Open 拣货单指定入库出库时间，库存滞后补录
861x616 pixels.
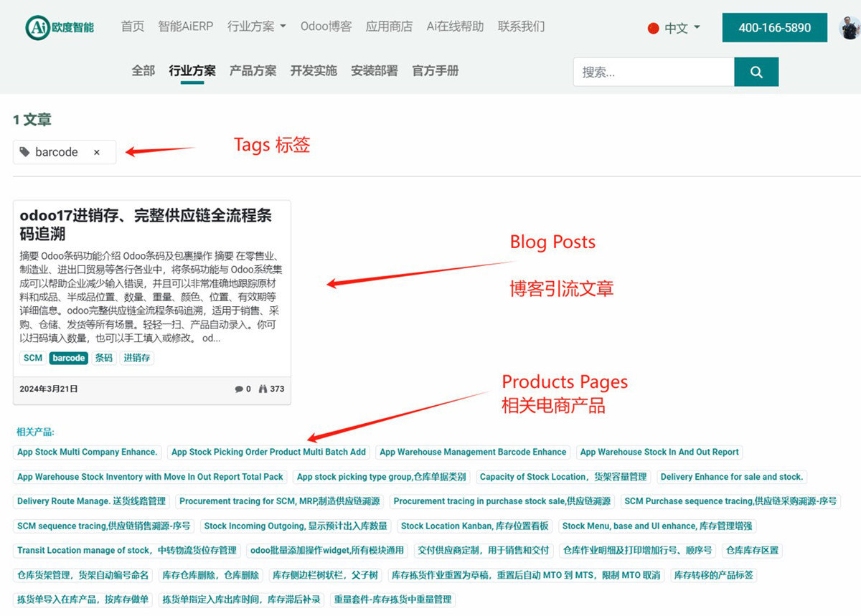(241, 599)
